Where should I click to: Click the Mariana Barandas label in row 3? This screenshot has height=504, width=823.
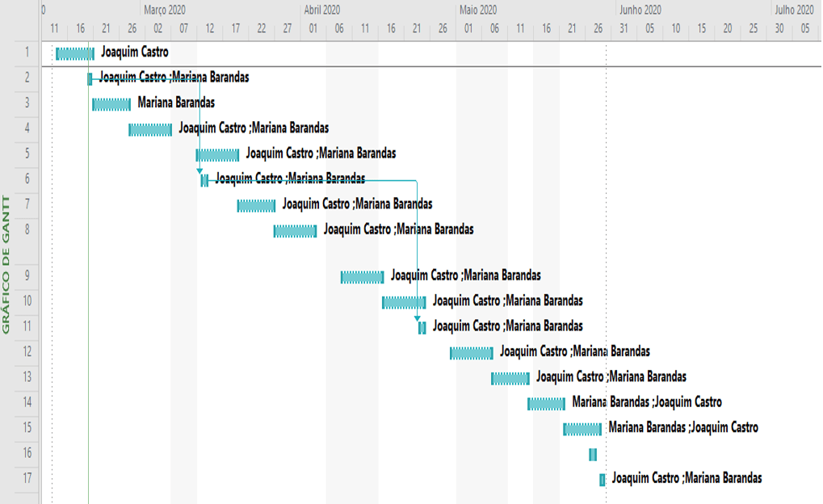pos(176,103)
